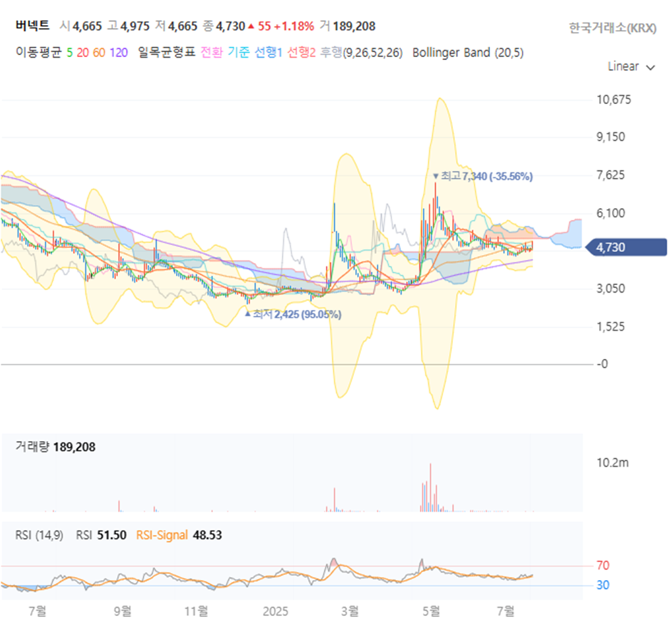Click the 7,625 price axis label
The width and height of the screenshot is (671, 644).
click(x=611, y=175)
